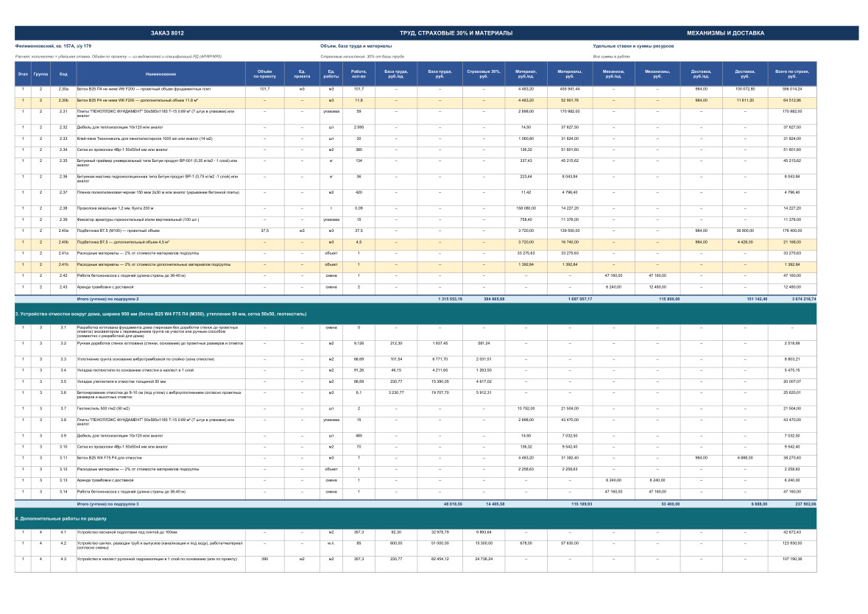Click the highlighted code cell "2.40b"
Viewport: 868px width, 614px height.
[x=63, y=242]
